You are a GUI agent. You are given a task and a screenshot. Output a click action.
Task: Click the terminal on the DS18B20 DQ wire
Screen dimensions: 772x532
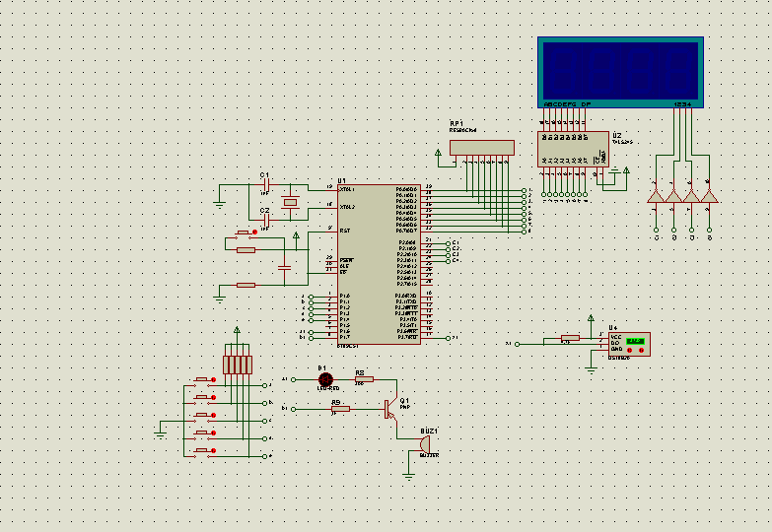coord(518,344)
